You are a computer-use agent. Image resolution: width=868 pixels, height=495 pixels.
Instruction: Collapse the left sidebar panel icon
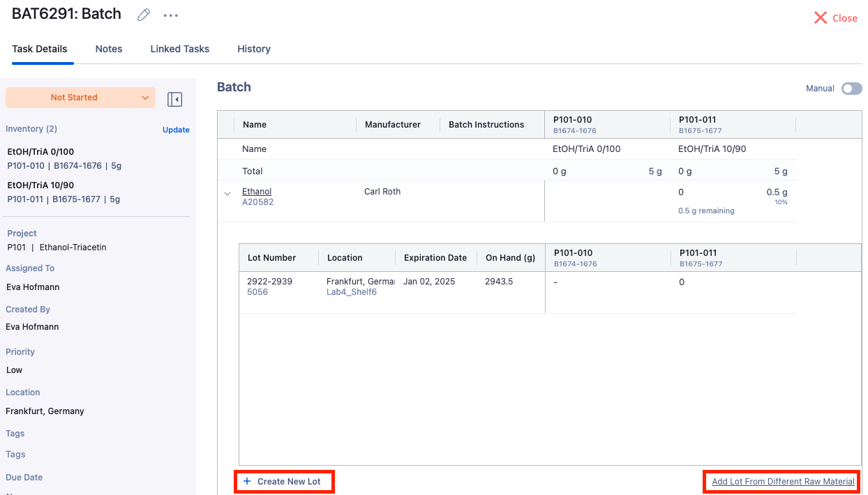(174, 100)
